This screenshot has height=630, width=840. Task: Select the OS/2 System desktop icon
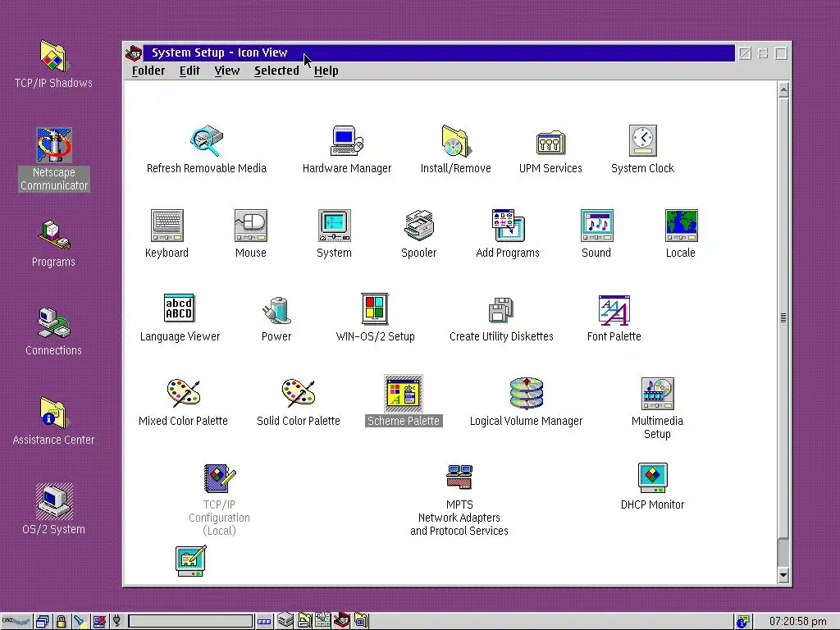point(53,502)
